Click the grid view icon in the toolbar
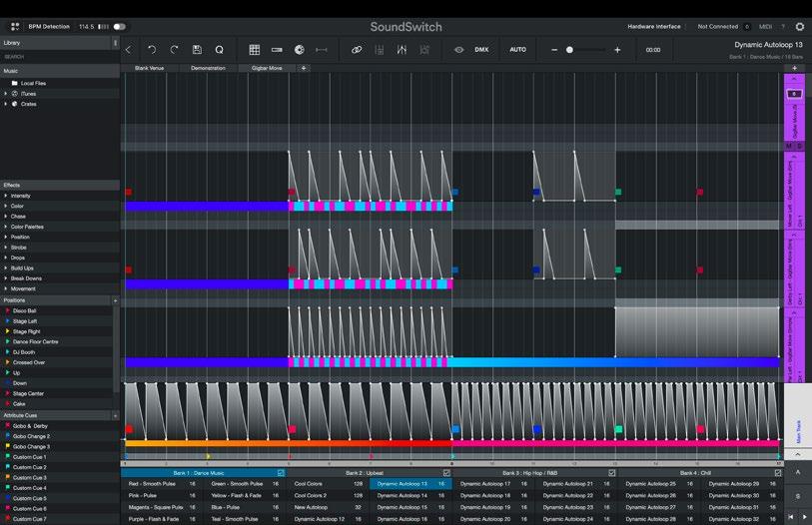Screen dimensions: 812x525 (255, 50)
